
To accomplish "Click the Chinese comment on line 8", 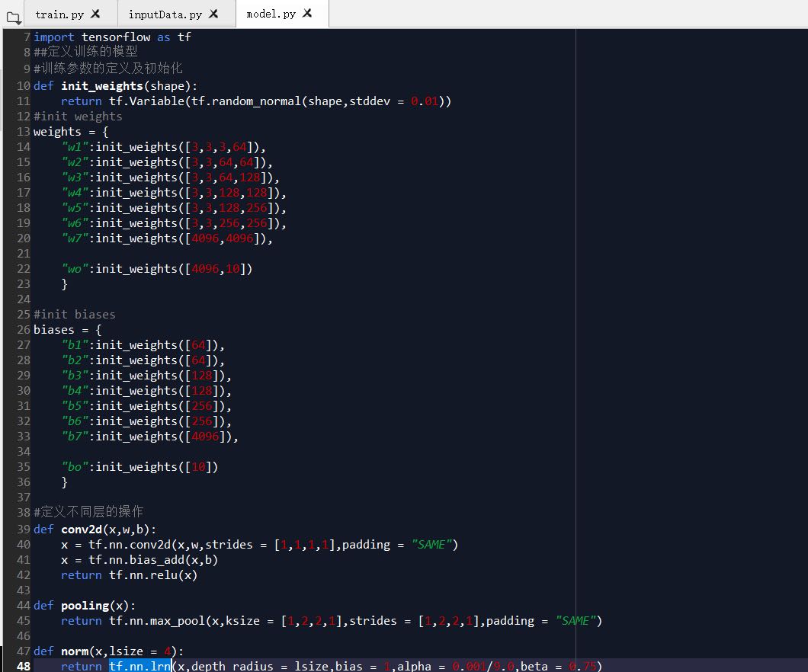I will pos(85,52).
